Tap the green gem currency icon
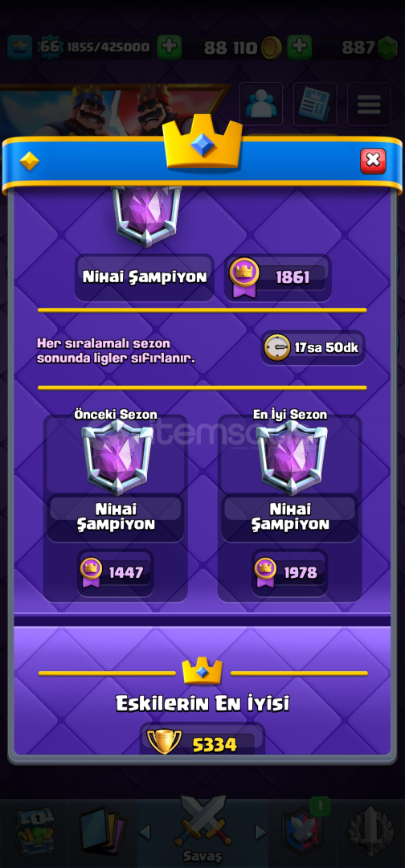This screenshot has width=405, height=868. (x=388, y=48)
